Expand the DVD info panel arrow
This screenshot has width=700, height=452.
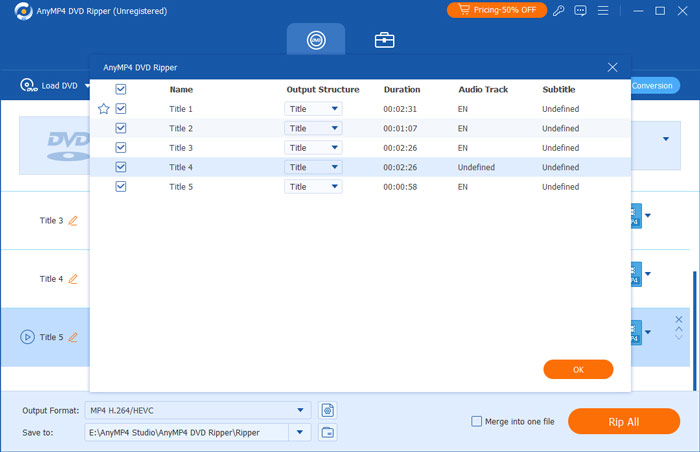666,139
